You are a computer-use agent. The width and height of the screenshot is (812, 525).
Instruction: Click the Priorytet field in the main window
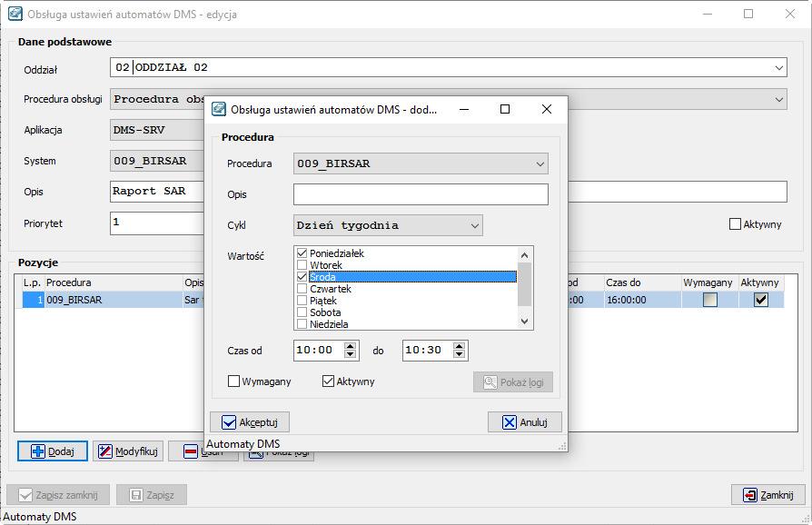(x=157, y=223)
